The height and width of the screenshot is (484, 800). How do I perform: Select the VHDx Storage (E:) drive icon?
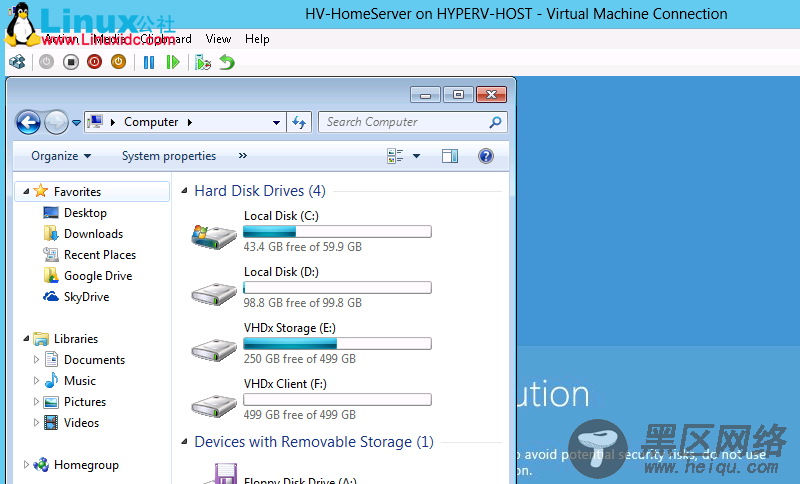coord(214,349)
